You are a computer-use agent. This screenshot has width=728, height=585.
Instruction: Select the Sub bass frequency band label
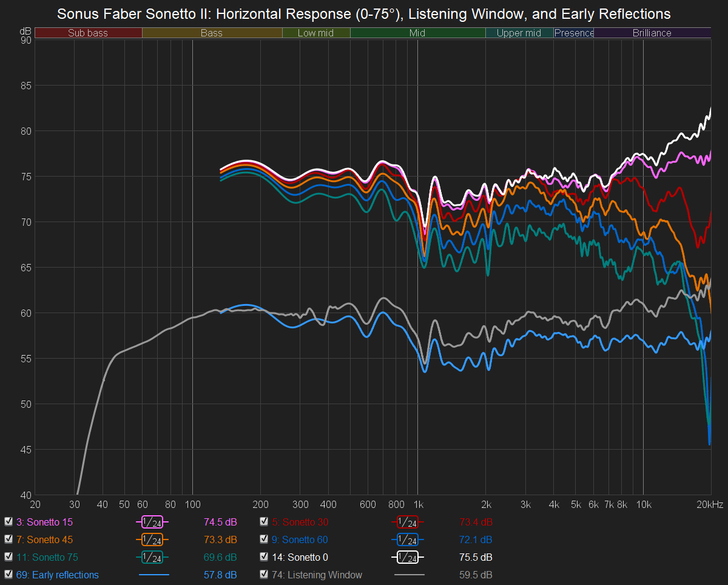89,33
